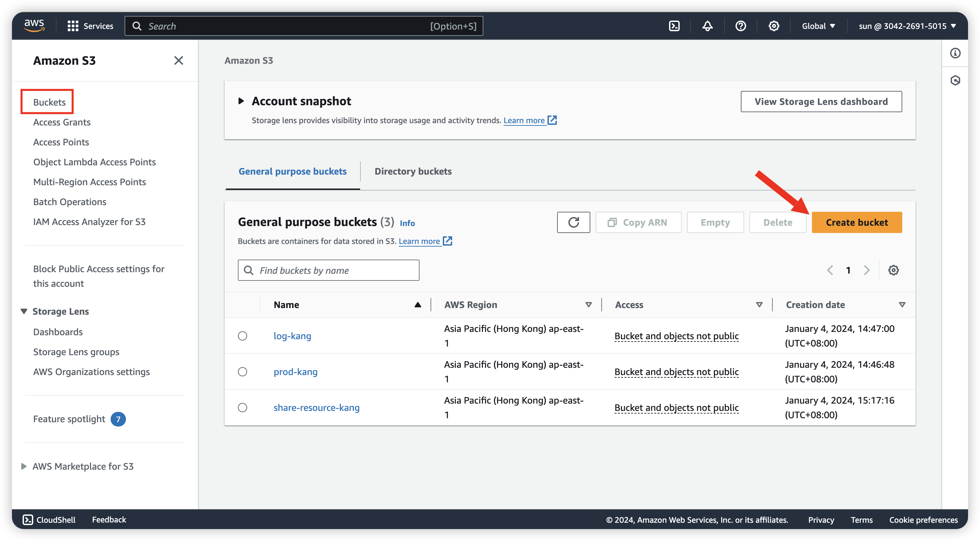Go to next page of buckets

coord(866,270)
